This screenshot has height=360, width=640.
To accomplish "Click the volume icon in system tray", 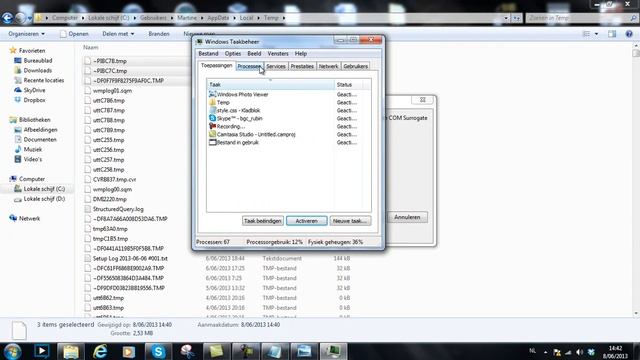I will tap(580, 352).
